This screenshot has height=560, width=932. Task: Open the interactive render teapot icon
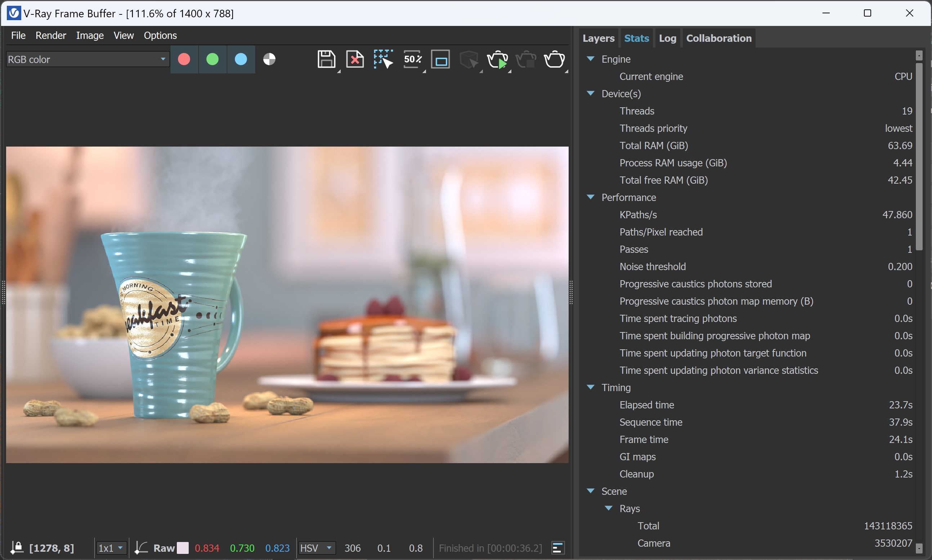pyautogui.click(x=554, y=60)
